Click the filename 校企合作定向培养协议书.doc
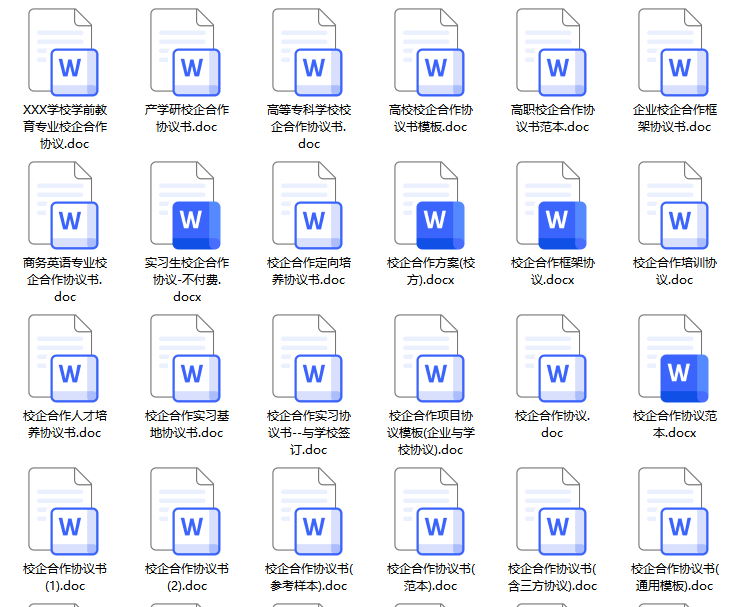This screenshot has height=607, width=747. pos(309,271)
